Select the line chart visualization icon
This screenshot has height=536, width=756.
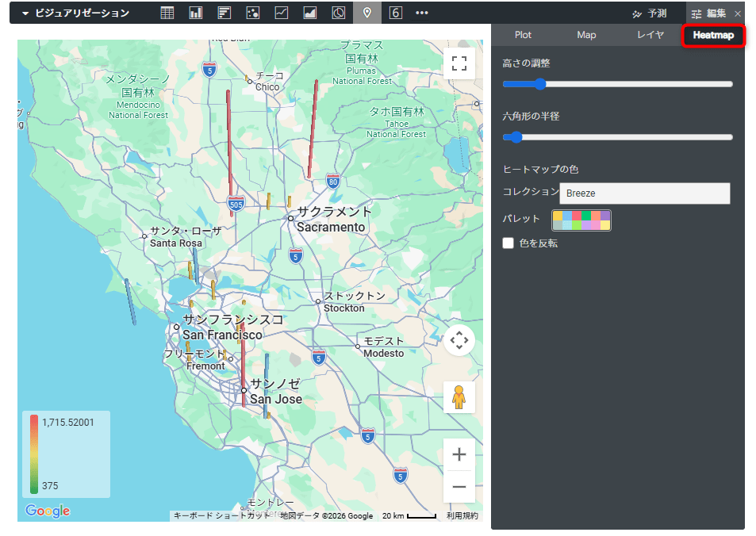282,13
